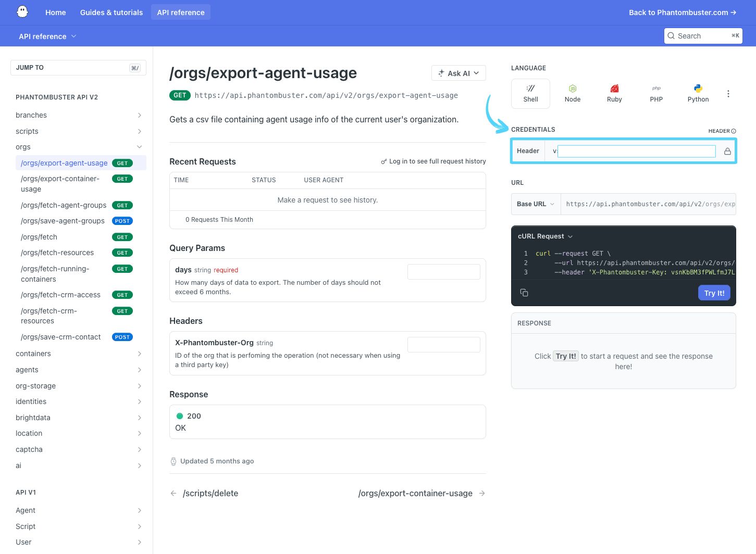Open /orgs/fetch-running-containers endpoint
Image resolution: width=756 pixels, height=554 pixels.
point(81,274)
